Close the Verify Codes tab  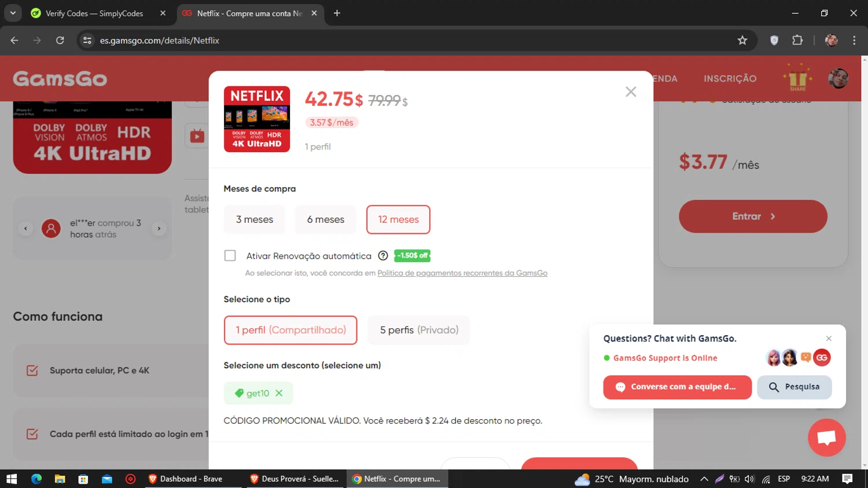pyautogui.click(x=163, y=13)
